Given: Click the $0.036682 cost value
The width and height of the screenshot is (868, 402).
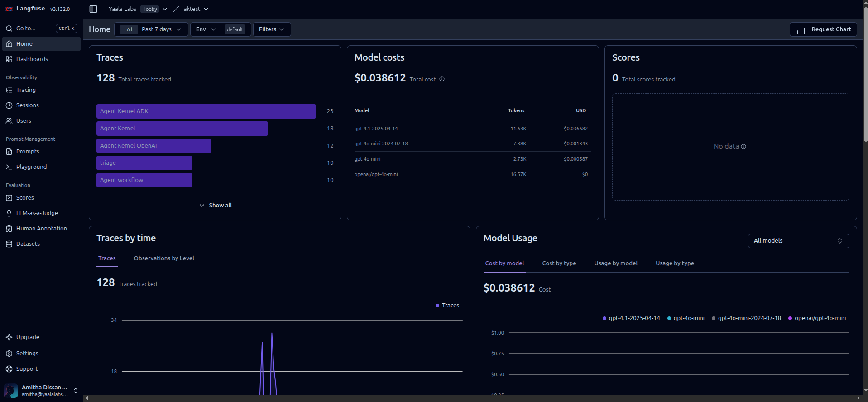Looking at the screenshot, I should [x=575, y=129].
